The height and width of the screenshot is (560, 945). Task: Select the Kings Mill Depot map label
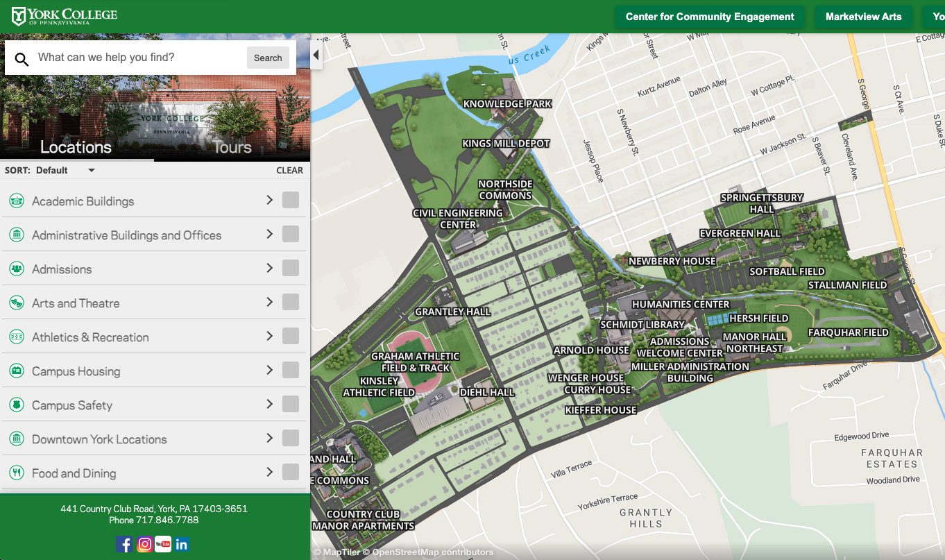coord(506,144)
